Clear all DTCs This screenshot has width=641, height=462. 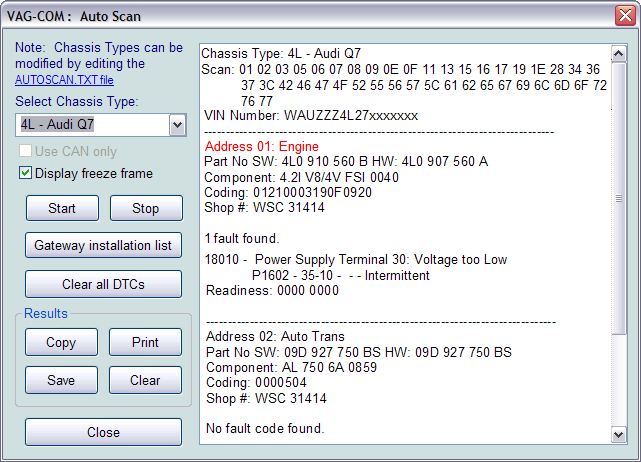[x=103, y=284]
